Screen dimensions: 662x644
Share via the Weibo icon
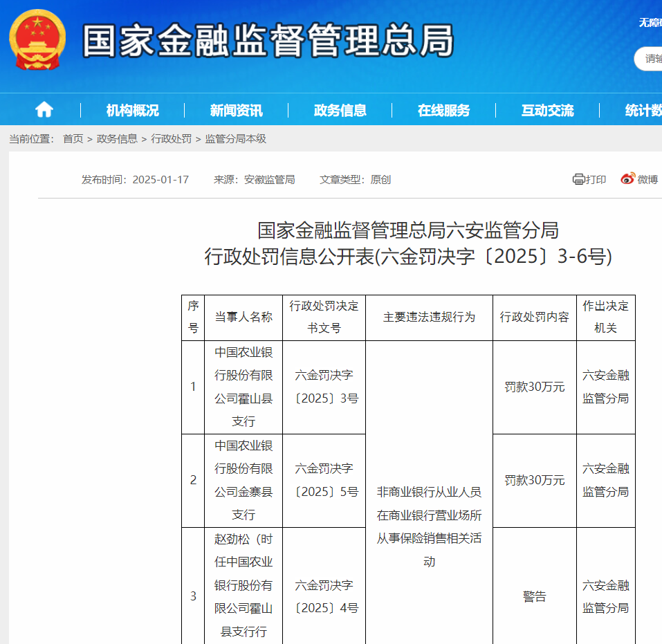(x=628, y=178)
